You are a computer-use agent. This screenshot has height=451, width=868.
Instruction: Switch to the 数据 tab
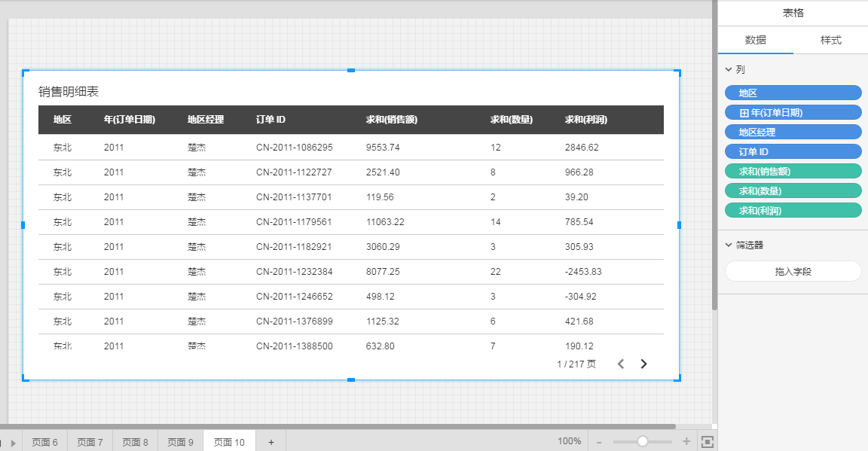coord(755,40)
